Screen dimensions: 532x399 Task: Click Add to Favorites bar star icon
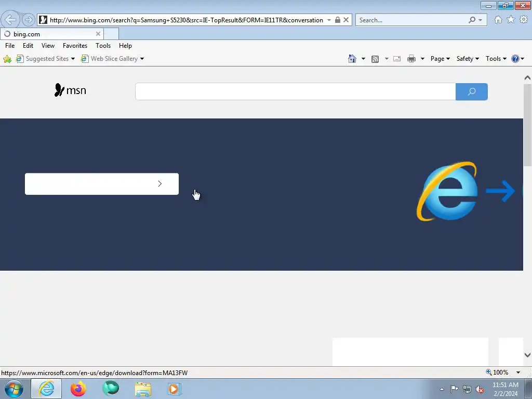coord(7,59)
